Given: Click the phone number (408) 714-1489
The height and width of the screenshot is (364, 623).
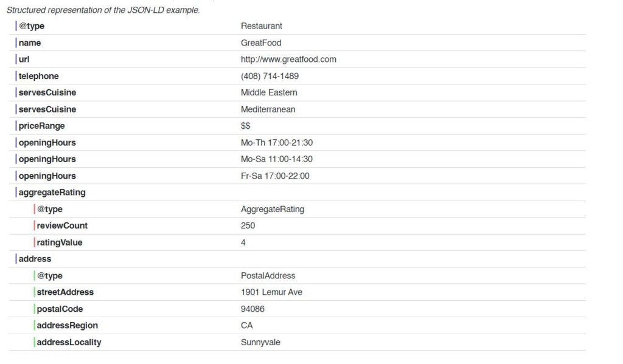Looking at the screenshot, I should coord(270,77).
